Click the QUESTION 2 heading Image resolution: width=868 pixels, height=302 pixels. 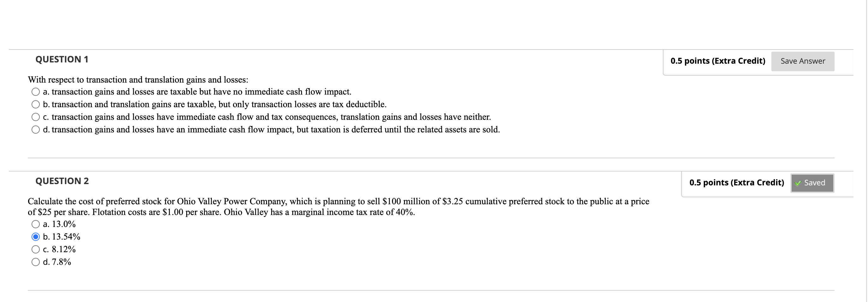point(62,181)
